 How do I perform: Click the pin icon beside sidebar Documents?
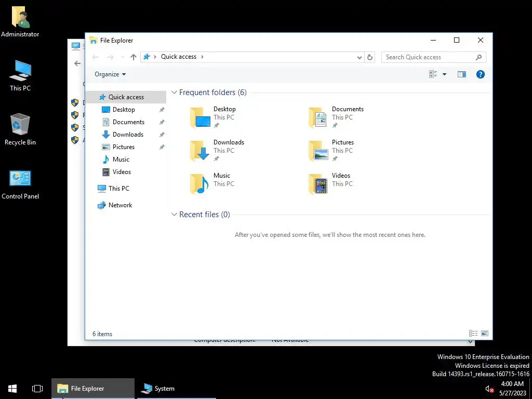pos(162,122)
